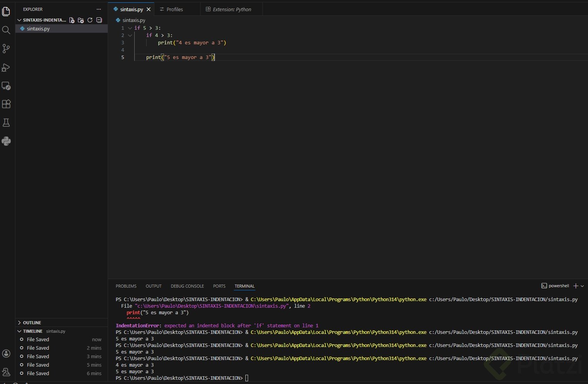Open the Search view in activity bar
The image size is (588, 384).
point(6,30)
